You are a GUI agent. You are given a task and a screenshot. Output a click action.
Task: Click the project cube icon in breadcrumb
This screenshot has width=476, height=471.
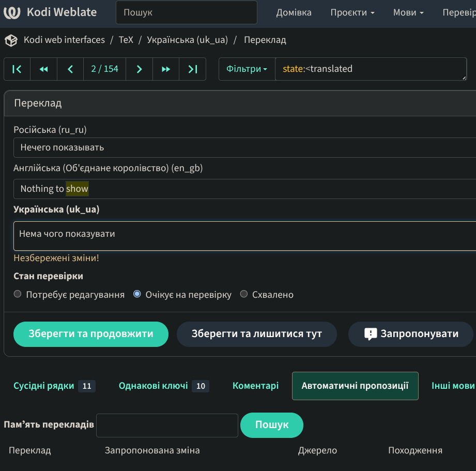(11, 40)
